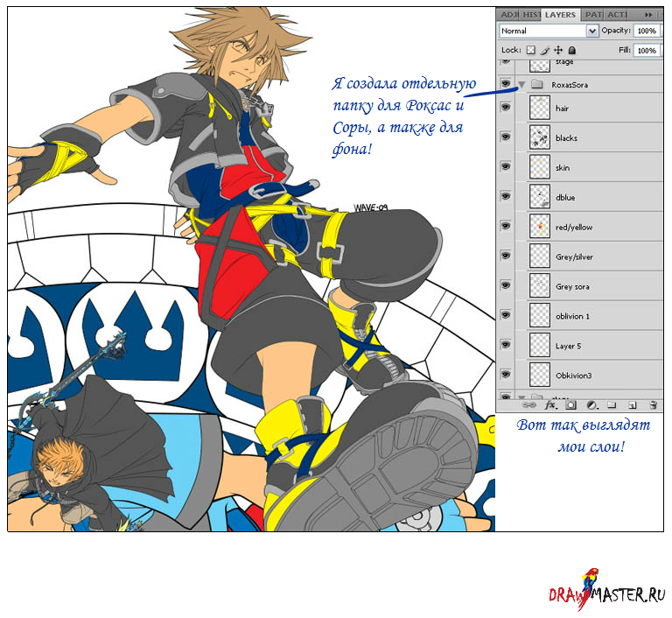The height and width of the screenshot is (618, 672).
Task: Click the link layers chain icon
Action: click(x=529, y=405)
